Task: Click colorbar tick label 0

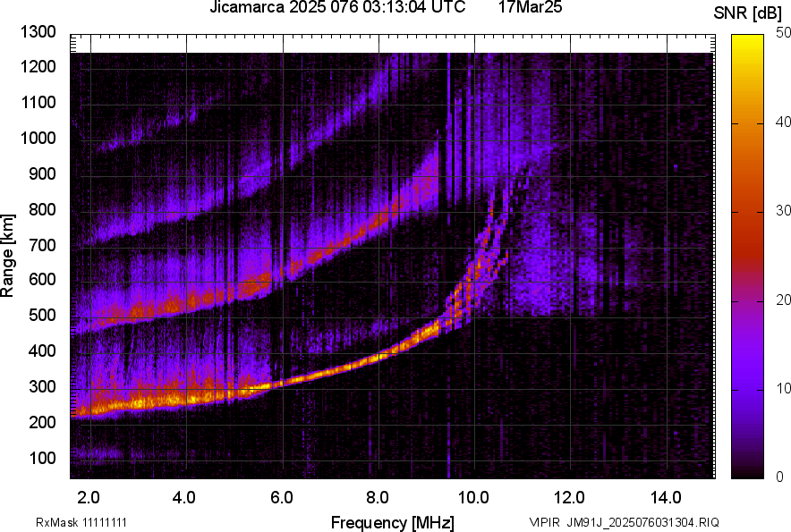Action: pyautogui.click(x=780, y=477)
